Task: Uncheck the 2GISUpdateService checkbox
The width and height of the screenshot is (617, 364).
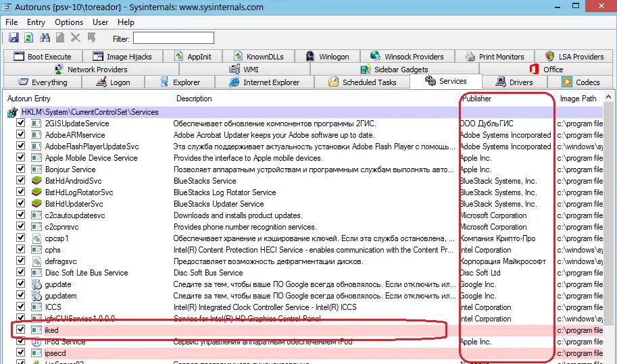Action: coord(20,123)
